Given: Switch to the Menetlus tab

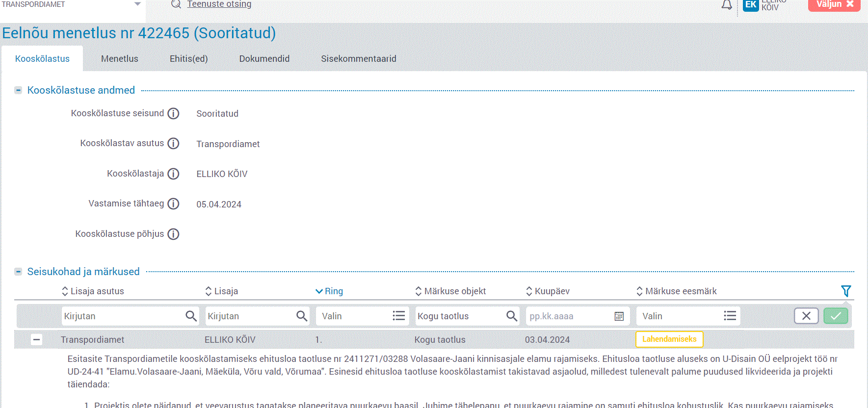Looking at the screenshot, I should (120, 59).
